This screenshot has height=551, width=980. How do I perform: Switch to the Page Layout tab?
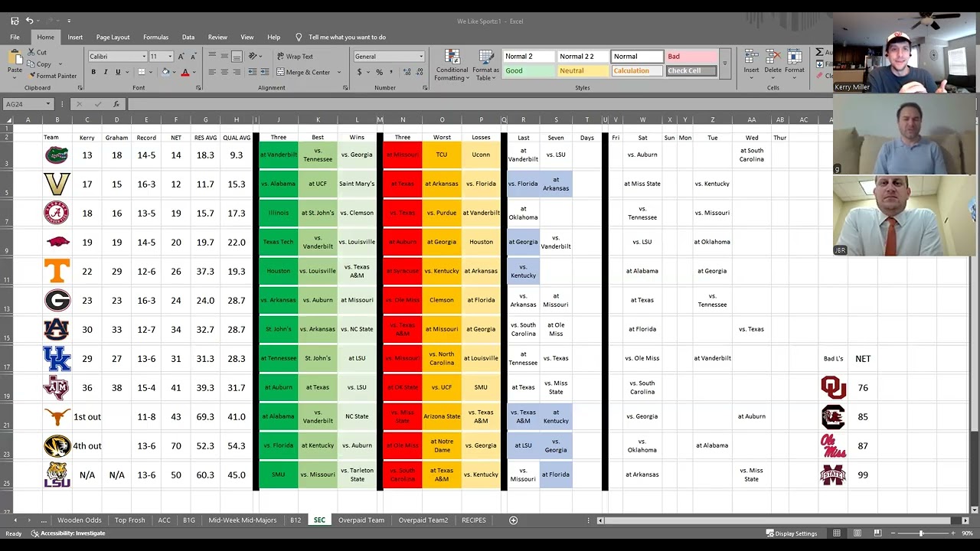(x=113, y=37)
